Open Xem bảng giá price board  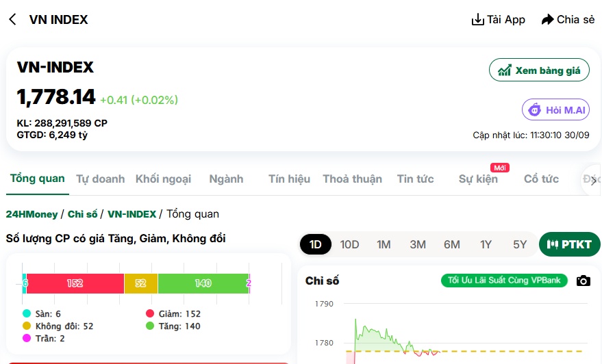pyautogui.click(x=539, y=70)
